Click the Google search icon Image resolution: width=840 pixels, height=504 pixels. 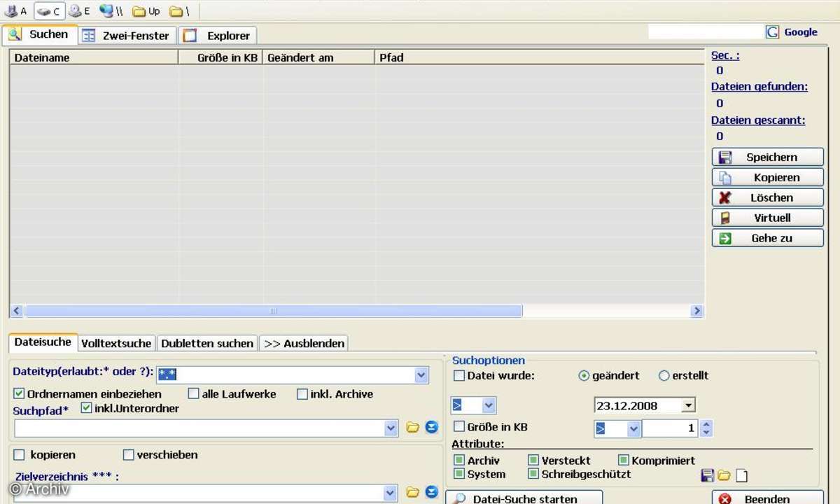click(x=772, y=31)
